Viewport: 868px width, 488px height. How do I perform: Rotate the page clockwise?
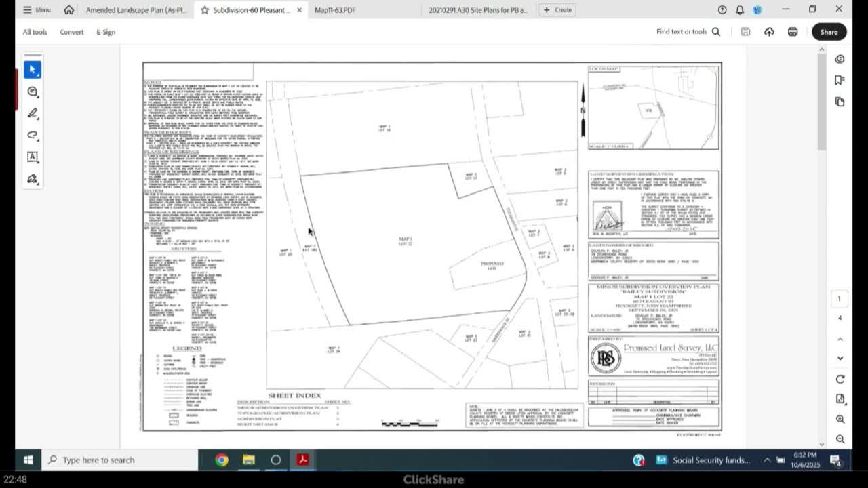[x=840, y=379]
